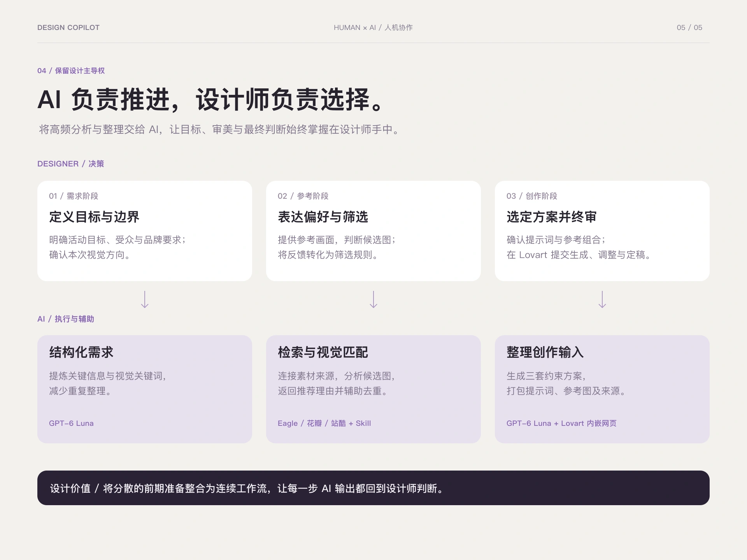Image resolution: width=747 pixels, height=560 pixels.
Task: Click the 'GPT-6 Luna + Lovart 内嵌网页' tool label
Action: click(x=561, y=423)
